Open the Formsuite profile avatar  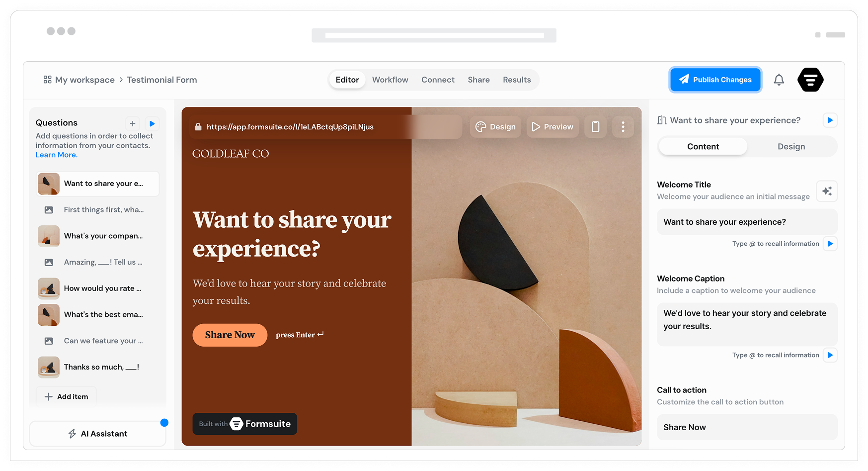tap(810, 80)
